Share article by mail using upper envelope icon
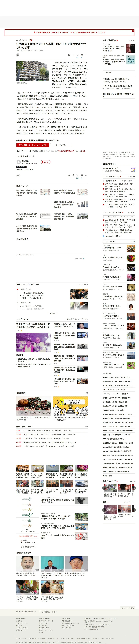139x644 pixels. point(69,55)
